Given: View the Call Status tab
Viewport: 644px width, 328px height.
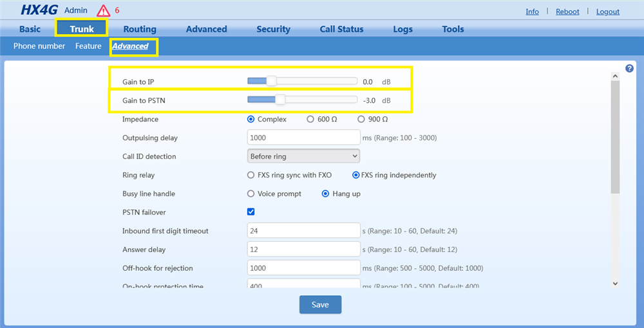Looking at the screenshot, I should (341, 29).
